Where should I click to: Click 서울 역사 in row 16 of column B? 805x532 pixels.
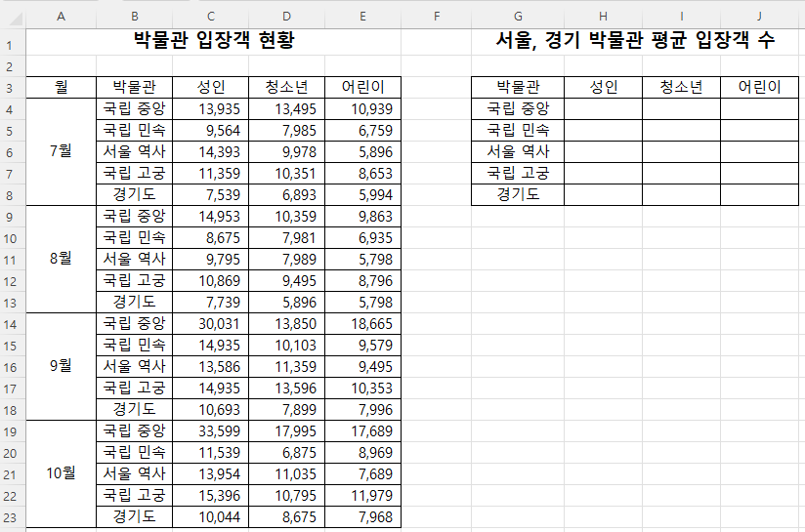(134, 366)
